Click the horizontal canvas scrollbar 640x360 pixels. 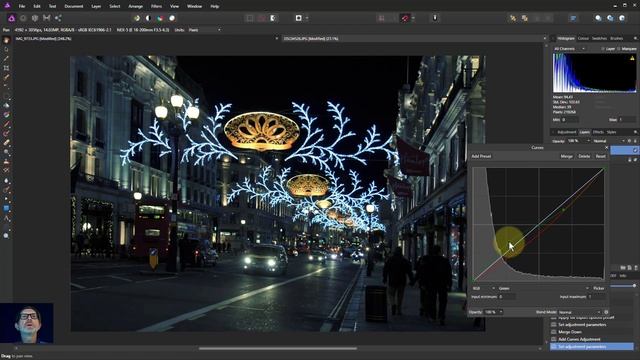click(278, 349)
